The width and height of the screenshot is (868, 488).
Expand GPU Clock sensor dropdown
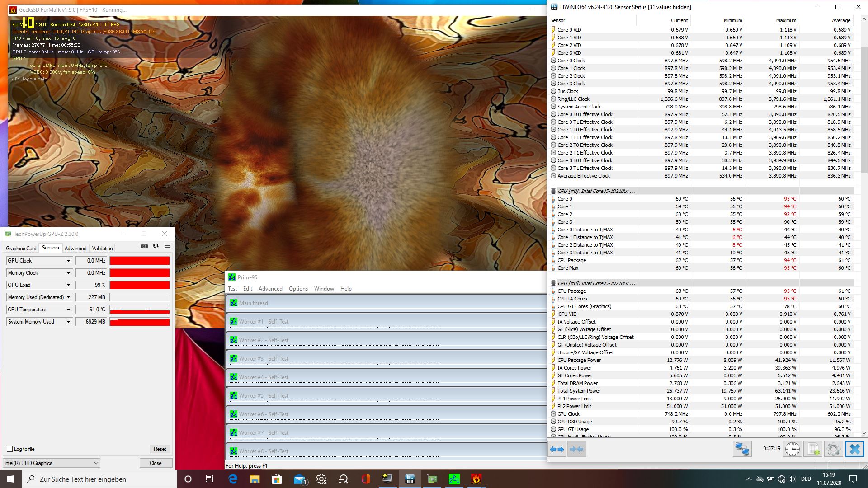point(68,261)
